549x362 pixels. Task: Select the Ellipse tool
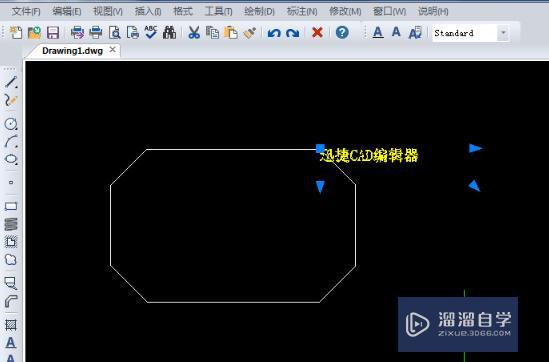click(x=11, y=160)
